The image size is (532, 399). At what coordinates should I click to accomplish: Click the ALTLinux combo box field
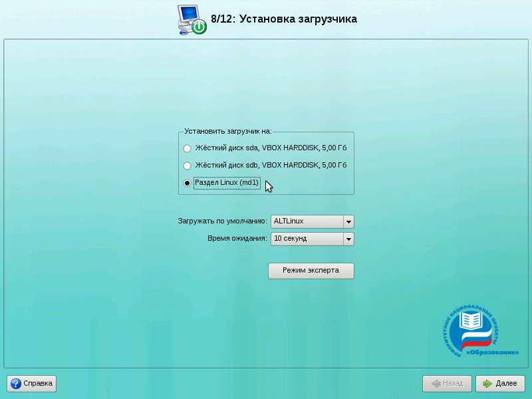tap(307, 222)
